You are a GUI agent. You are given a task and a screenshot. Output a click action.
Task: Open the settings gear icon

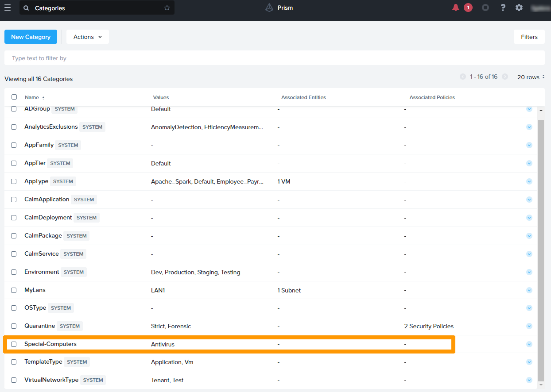click(519, 8)
